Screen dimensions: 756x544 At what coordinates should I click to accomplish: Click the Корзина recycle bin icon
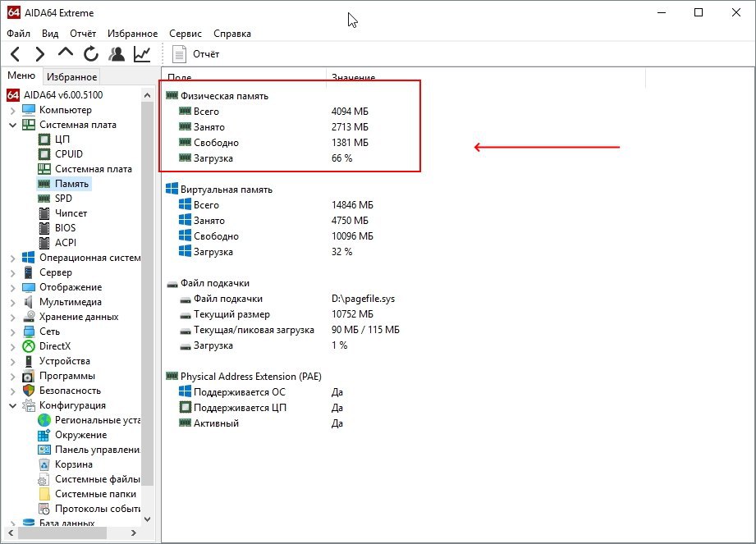pos(44,464)
